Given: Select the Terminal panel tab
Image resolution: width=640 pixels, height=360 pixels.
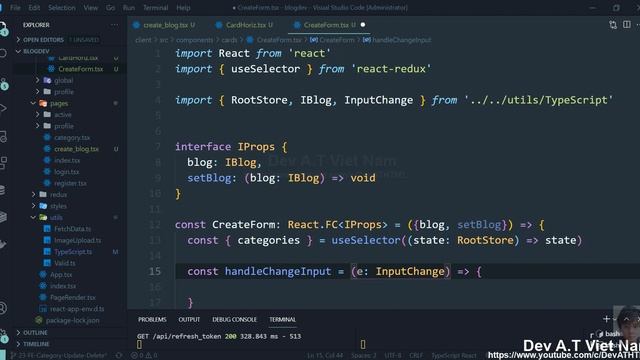Looking at the screenshot, I should tap(282, 320).
